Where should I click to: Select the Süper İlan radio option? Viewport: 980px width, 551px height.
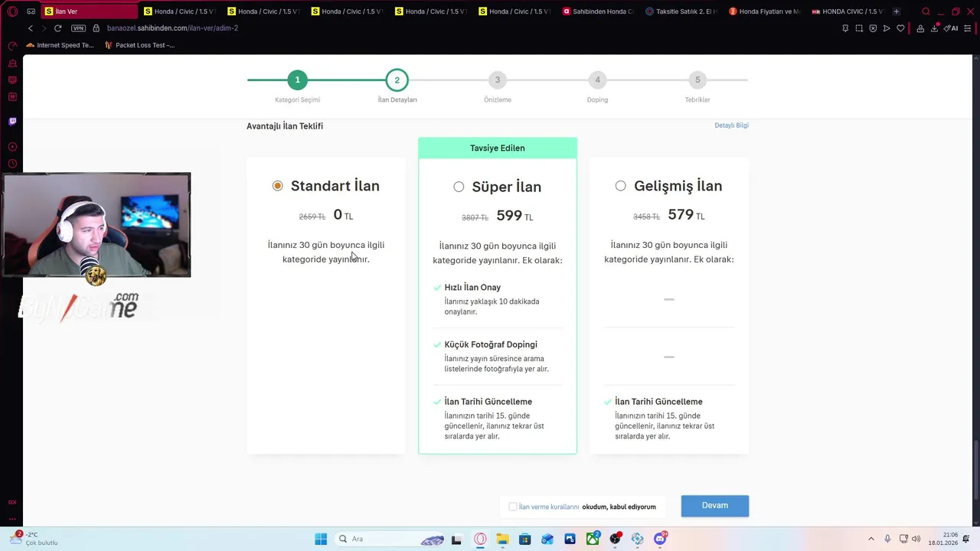pyautogui.click(x=459, y=187)
